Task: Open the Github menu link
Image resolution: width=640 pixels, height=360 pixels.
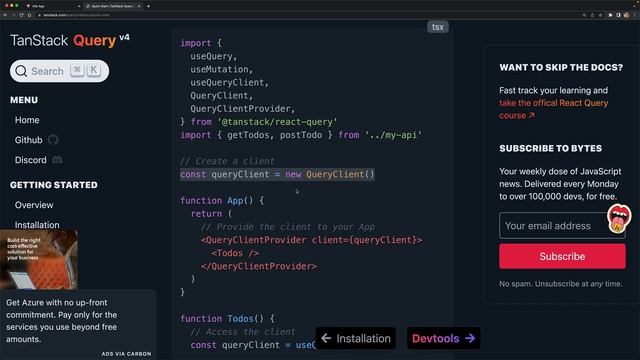Action: [x=29, y=140]
